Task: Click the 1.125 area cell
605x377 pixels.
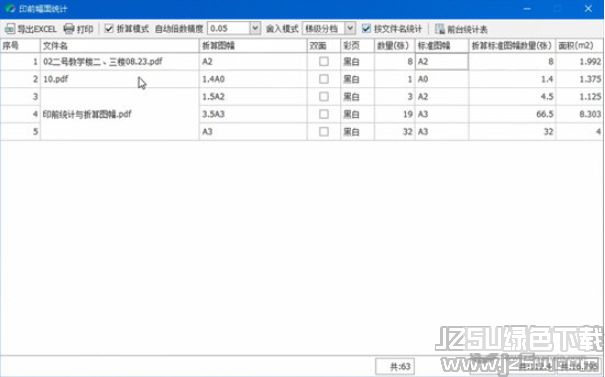Action: click(x=580, y=96)
